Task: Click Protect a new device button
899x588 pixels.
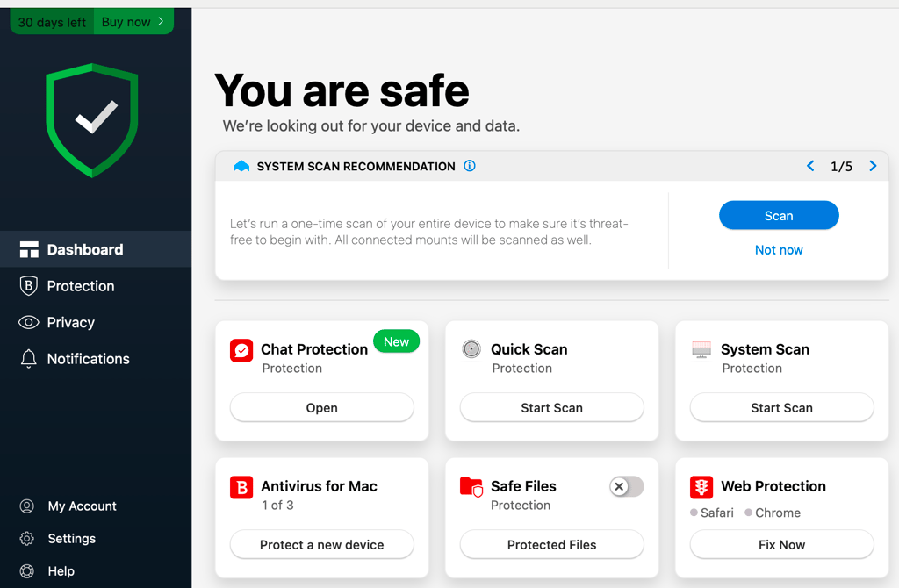Action: coord(321,544)
